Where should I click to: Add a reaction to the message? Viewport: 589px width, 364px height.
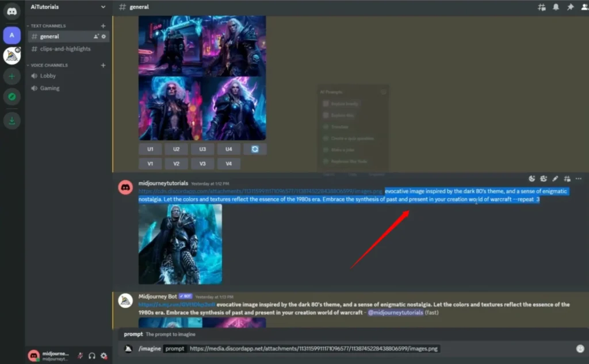pyautogui.click(x=544, y=179)
